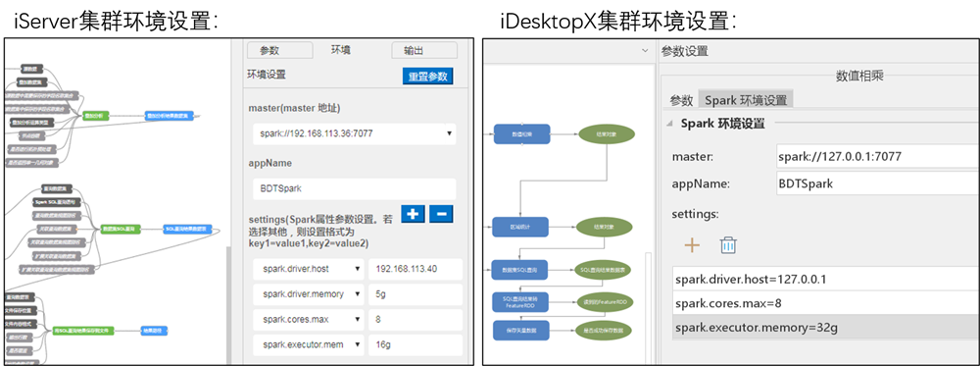980x366 pixels.
Task: Click the 重置参数 button
Action: (428, 77)
